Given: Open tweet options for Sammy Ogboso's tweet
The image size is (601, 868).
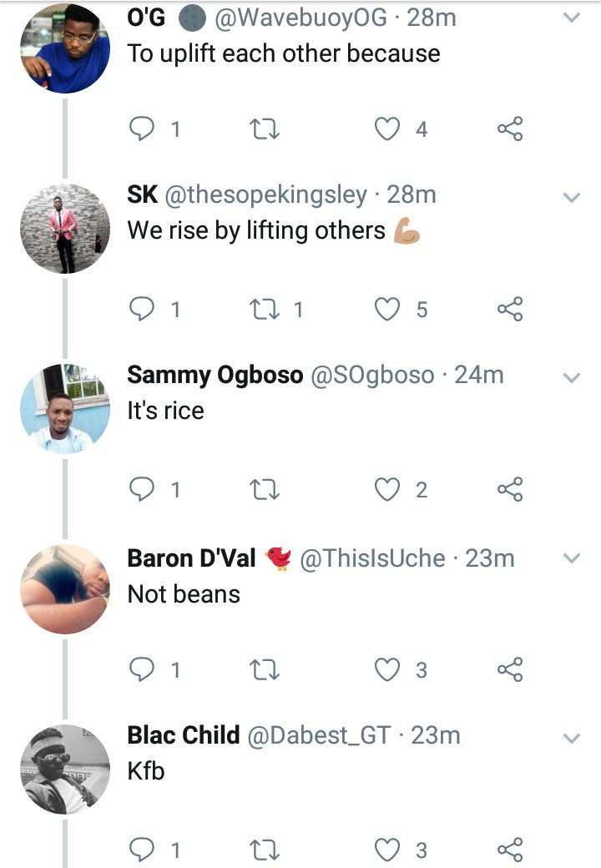Looking at the screenshot, I should [572, 377].
